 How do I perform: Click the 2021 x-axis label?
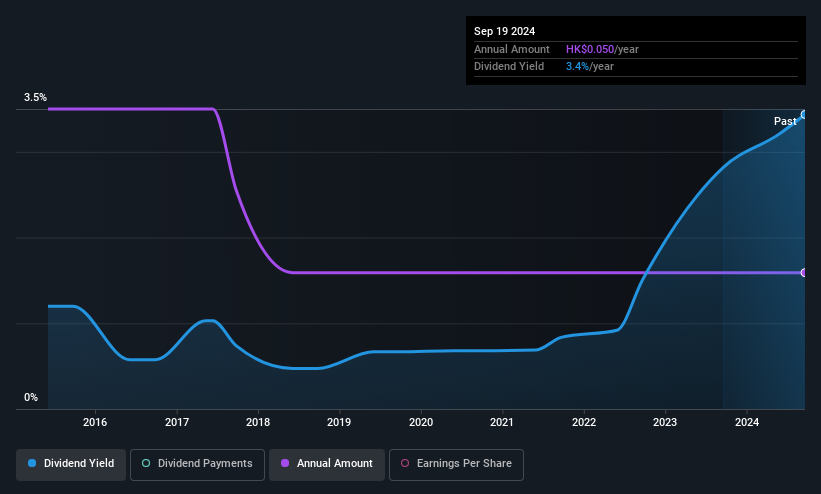(x=502, y=422)
